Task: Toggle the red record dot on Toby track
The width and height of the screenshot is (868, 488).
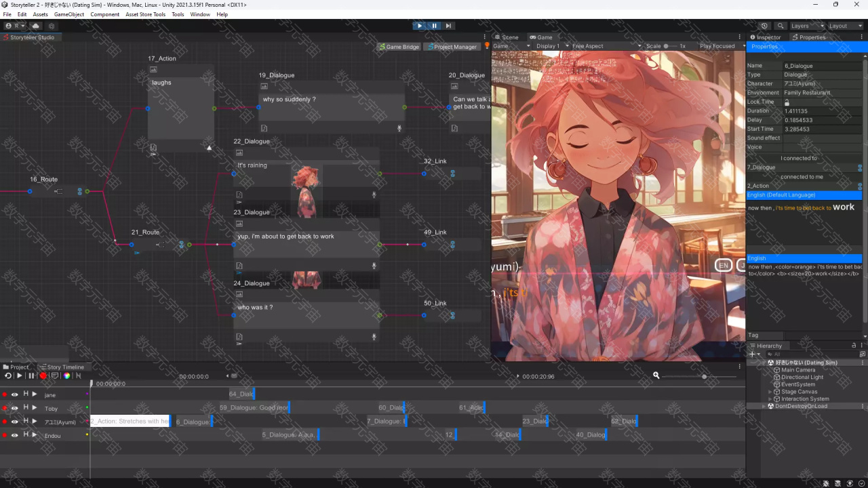Action: pos(5,408)
